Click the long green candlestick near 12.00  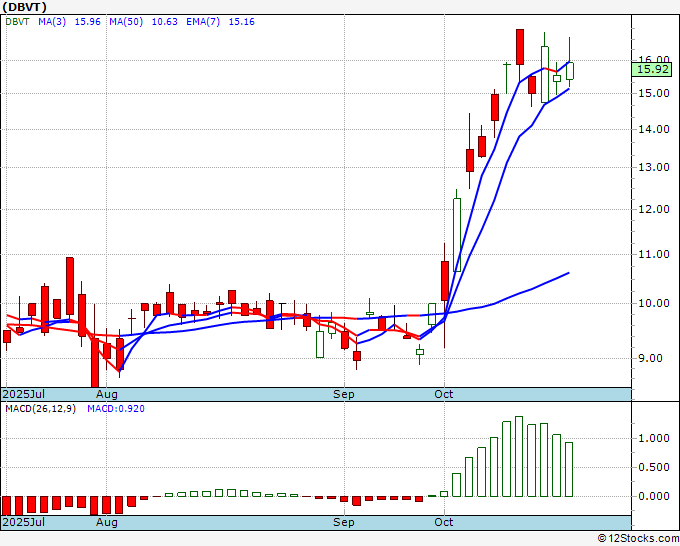tap(457, 235)
